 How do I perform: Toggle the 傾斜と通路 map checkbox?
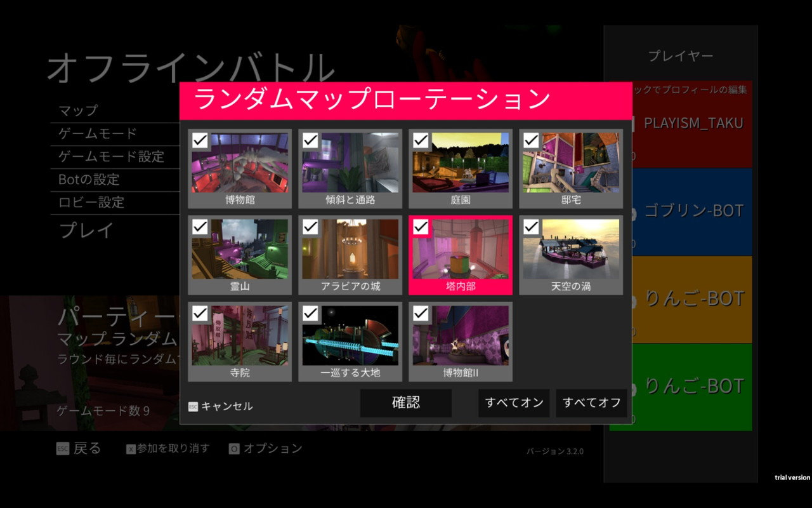click(310, 140)
